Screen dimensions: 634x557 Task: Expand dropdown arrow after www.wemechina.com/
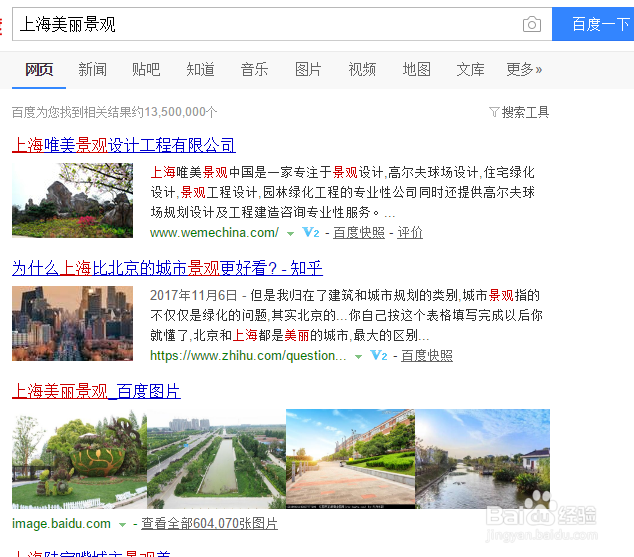coord(290,234)
